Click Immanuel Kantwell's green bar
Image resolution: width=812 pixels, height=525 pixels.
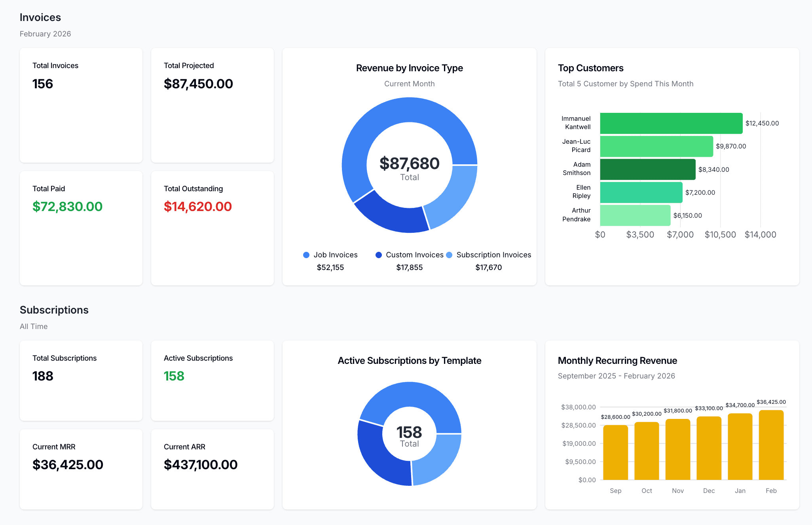[x=671, y=123]
